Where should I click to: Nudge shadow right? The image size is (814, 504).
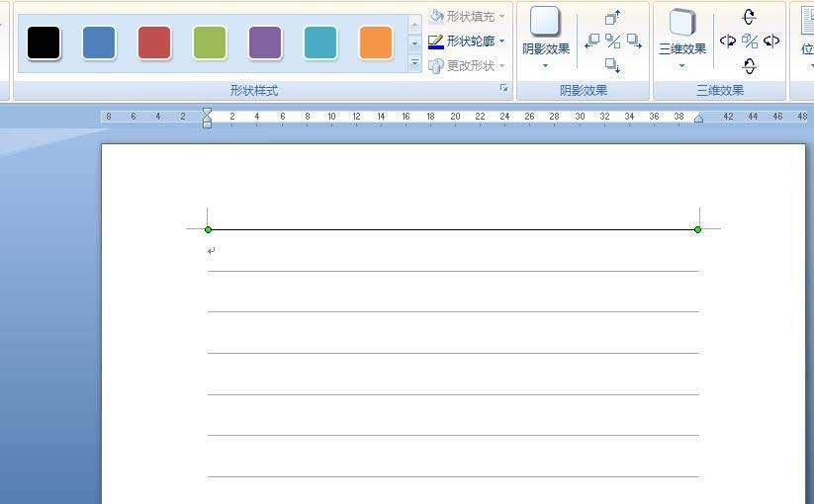click(634, 41)
